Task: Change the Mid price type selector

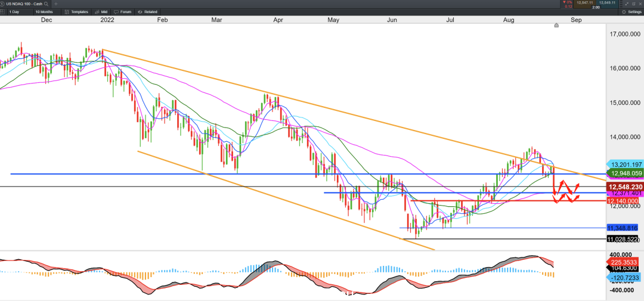Action: point(101,12)
